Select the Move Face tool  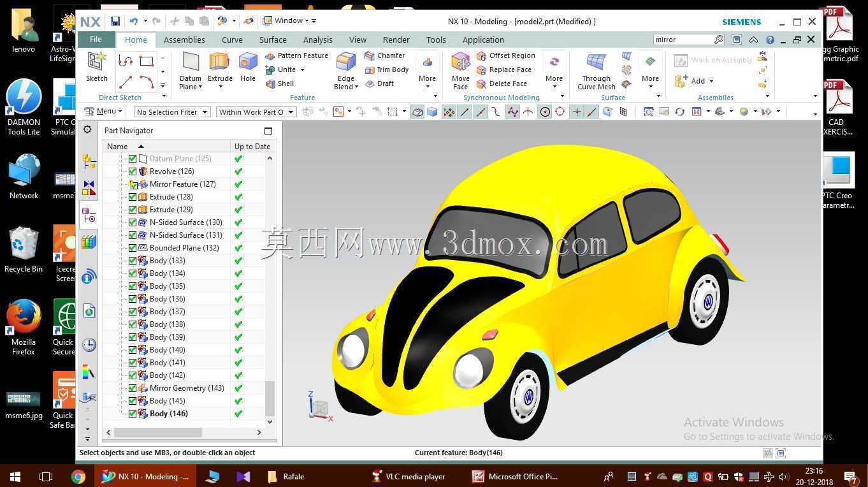pos(461,71)
